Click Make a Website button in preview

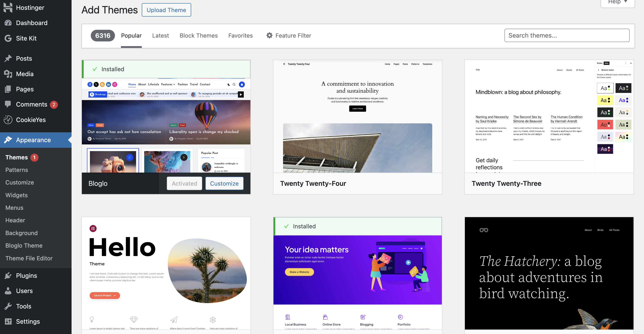pos(299,272)
